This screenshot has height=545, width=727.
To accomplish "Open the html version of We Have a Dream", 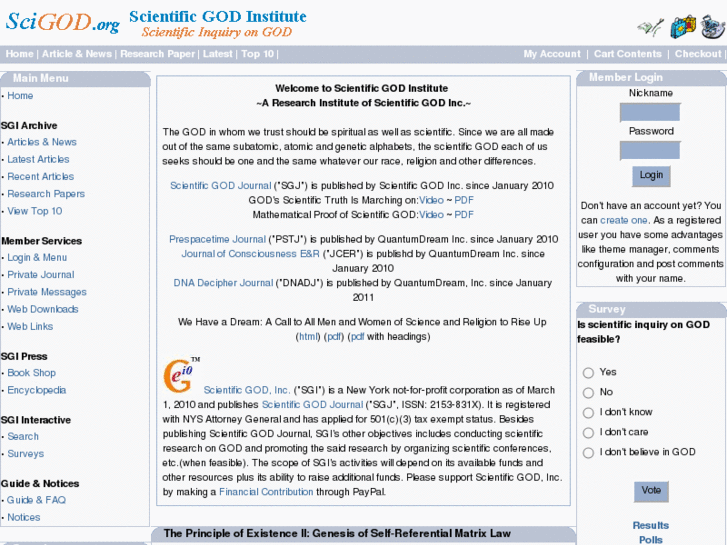I will [x=308, y=336].
